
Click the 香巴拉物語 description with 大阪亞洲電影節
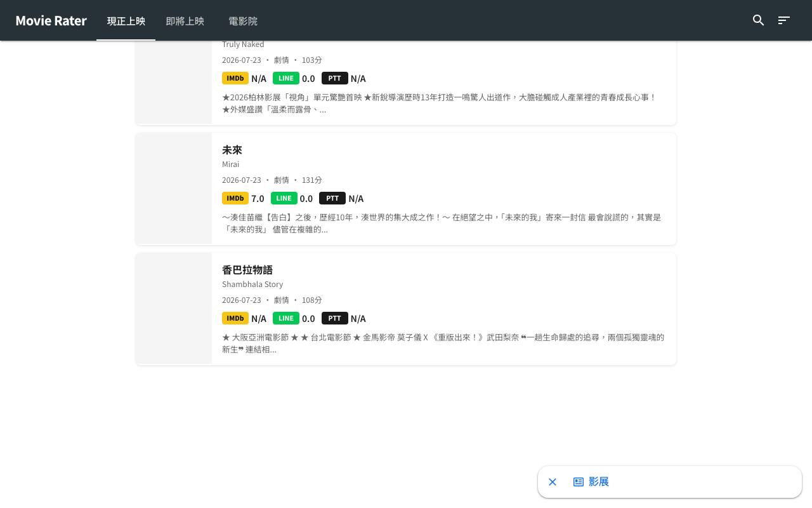443,343
